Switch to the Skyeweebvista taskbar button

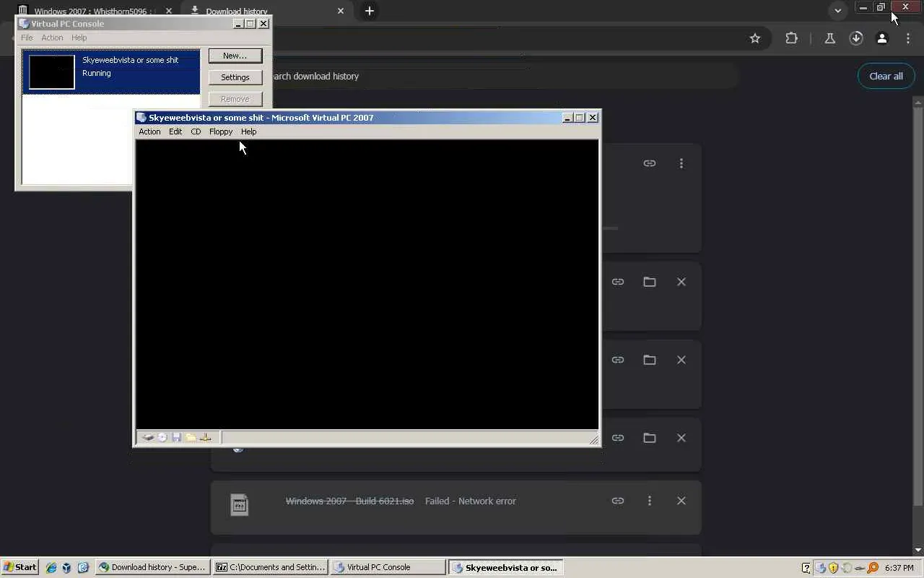(x=506, y=567)
